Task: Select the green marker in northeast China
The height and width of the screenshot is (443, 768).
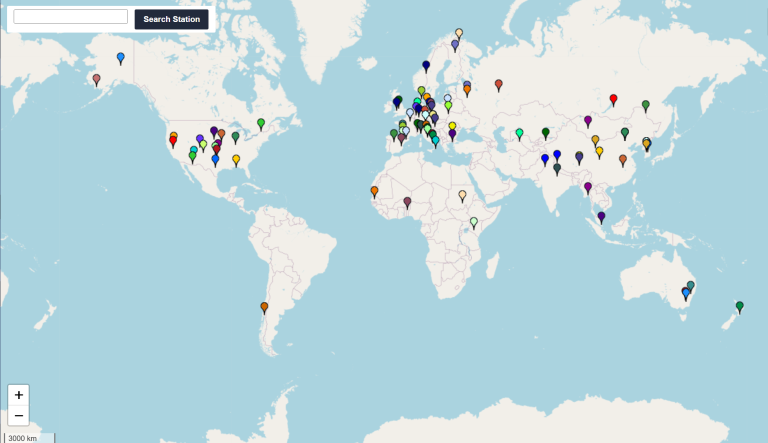Action: pos(646,106)
